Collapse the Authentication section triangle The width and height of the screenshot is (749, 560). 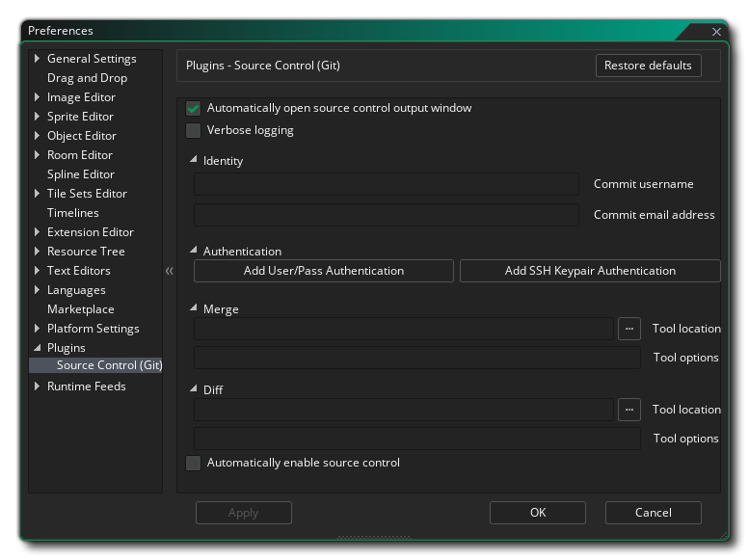pos(194,251)
